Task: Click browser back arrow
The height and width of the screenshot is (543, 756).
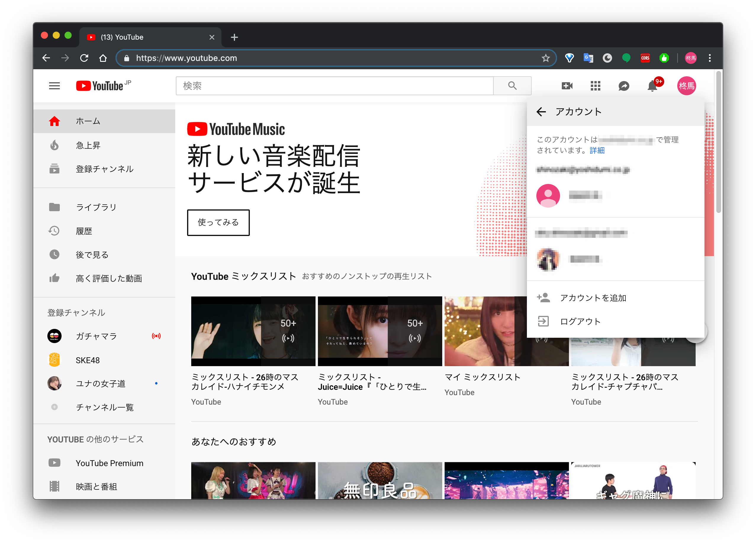Action: click(46, 58)
